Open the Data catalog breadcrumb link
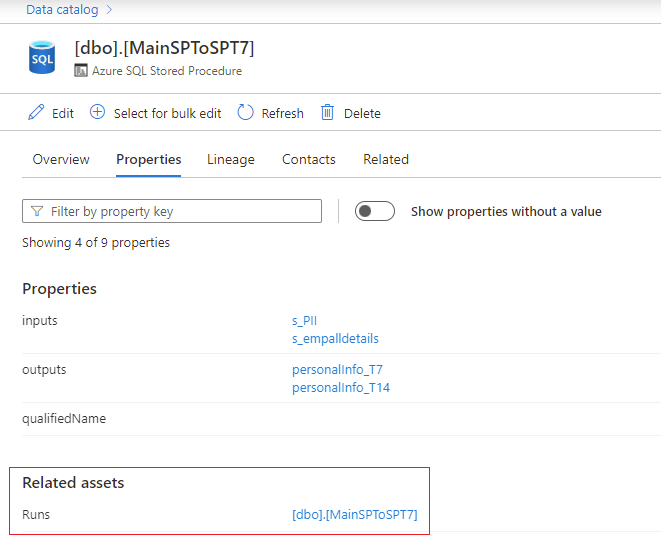Screen dimensions: 661x539 pos(62,10)
